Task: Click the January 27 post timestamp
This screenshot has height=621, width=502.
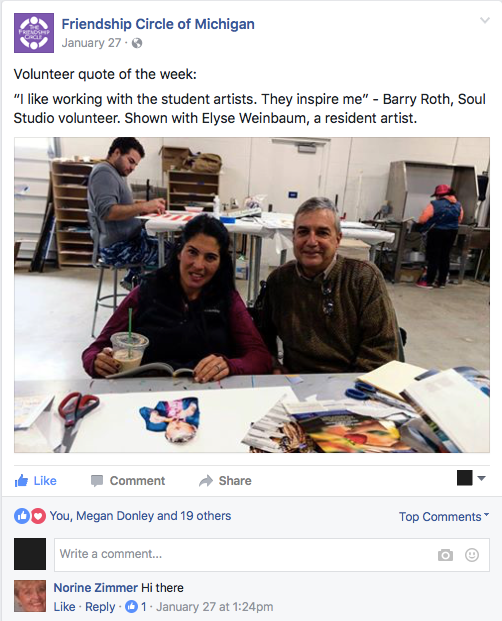Action: 91,43
